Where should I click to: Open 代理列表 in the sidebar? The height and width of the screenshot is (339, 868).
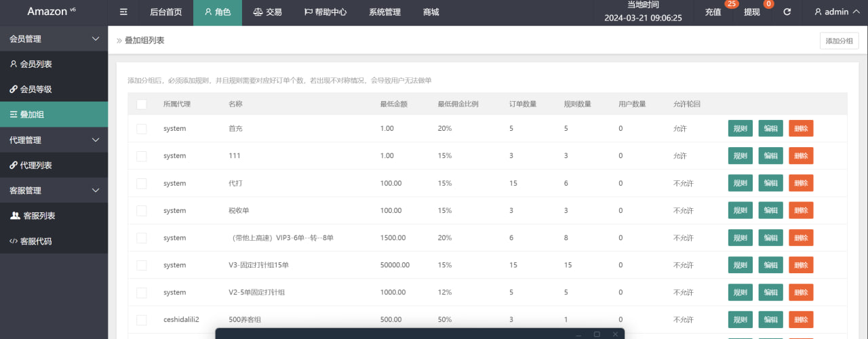point(54,165)
